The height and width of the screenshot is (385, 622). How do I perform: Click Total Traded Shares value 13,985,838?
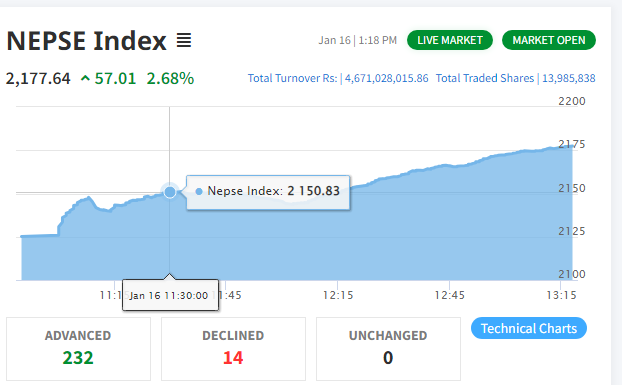point(568,78)
